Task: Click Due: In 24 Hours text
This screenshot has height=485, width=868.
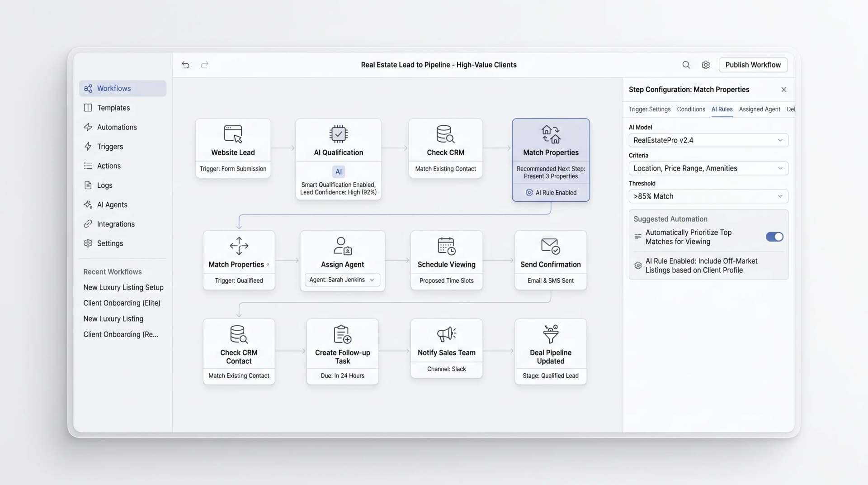Action: (x=342, y=376)
